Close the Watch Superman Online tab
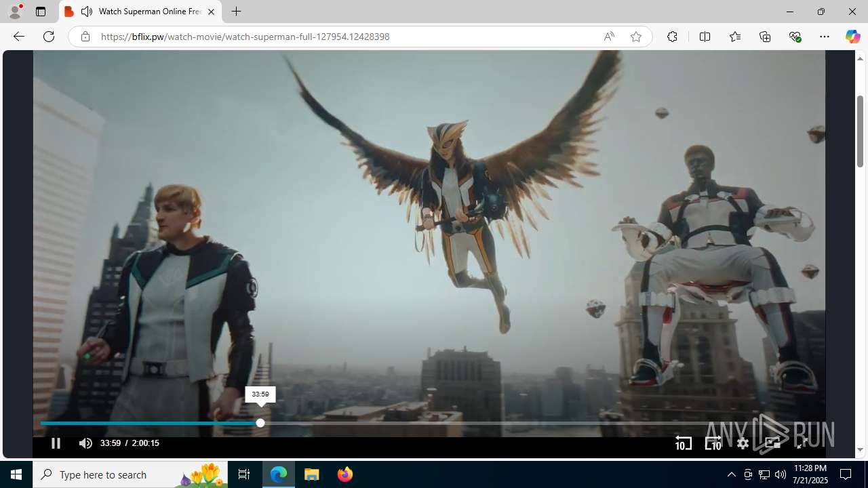This screenshot has width=868, height=488. tap(211, 12)
